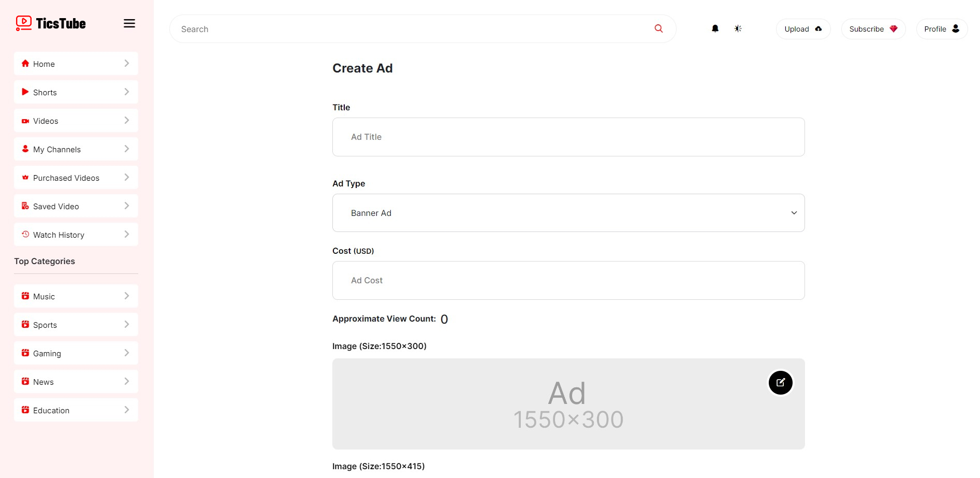Toggle light/dark theme icon
Image resolution: width=980 pixels, height=478 pixels.
pos(738,29)
